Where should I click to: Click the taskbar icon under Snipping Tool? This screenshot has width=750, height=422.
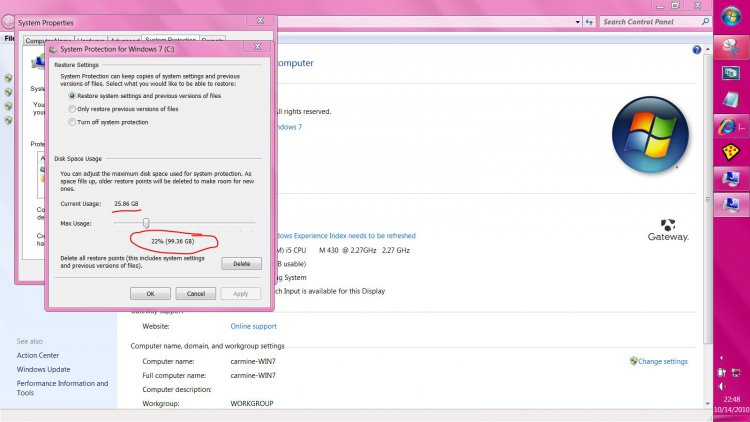[731, 73]
